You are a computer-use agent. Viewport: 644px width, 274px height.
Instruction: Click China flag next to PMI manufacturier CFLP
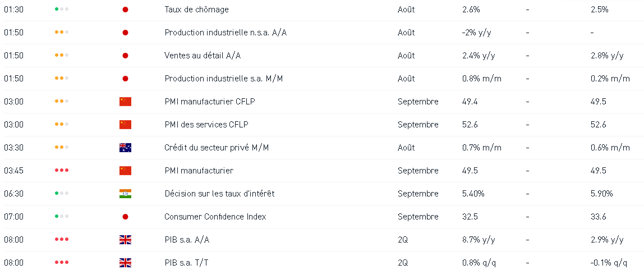point(125,102)
